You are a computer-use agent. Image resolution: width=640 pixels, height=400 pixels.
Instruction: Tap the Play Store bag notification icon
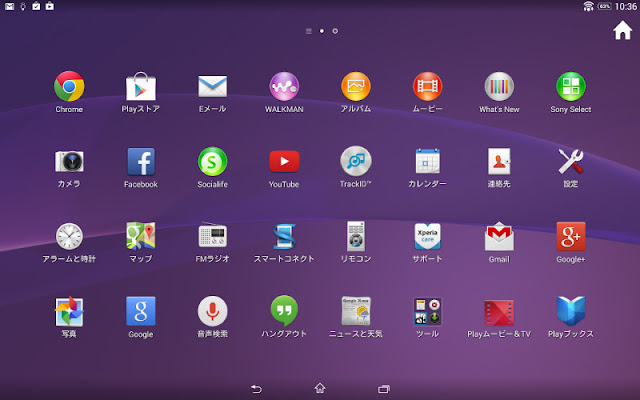(49, 6)
